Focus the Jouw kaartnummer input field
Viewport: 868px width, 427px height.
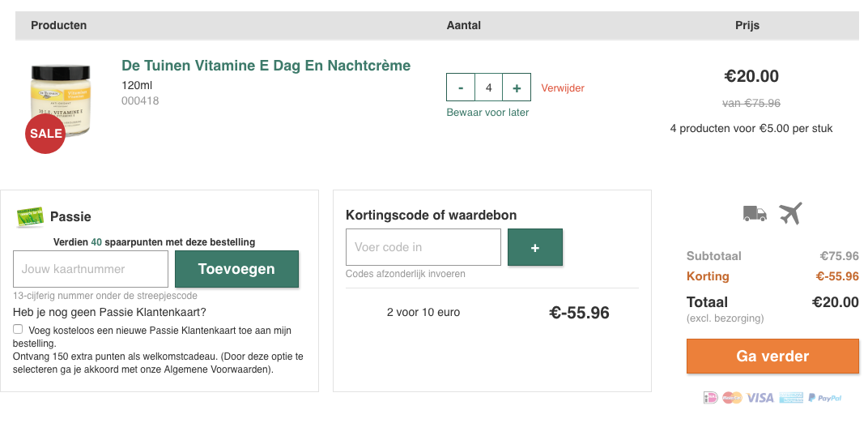91,269
